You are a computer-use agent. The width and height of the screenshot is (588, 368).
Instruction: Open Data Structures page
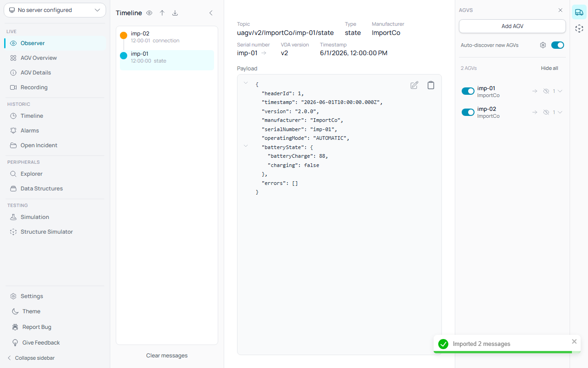55,189
